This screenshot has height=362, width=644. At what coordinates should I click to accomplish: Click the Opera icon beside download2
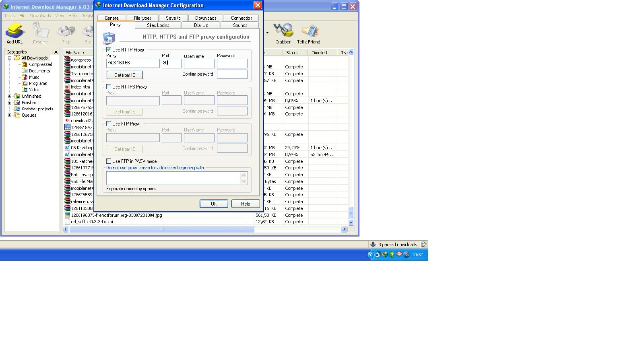[67, 120]
